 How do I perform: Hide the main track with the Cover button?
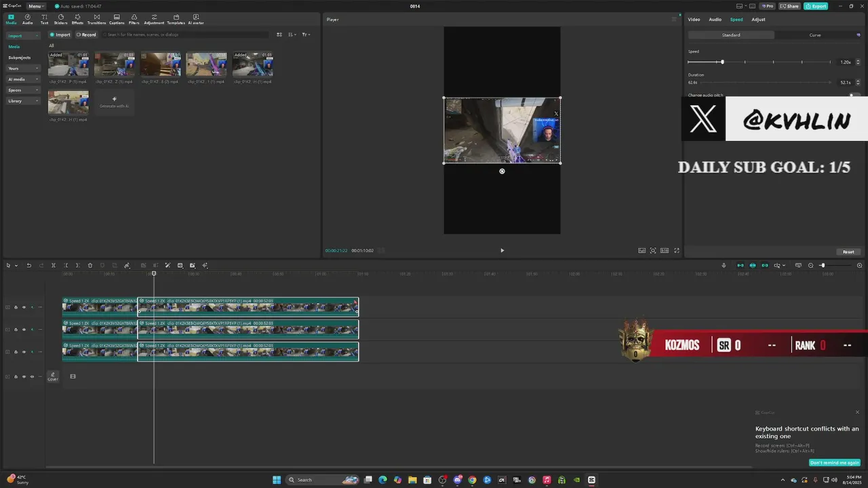click(24, 376)
